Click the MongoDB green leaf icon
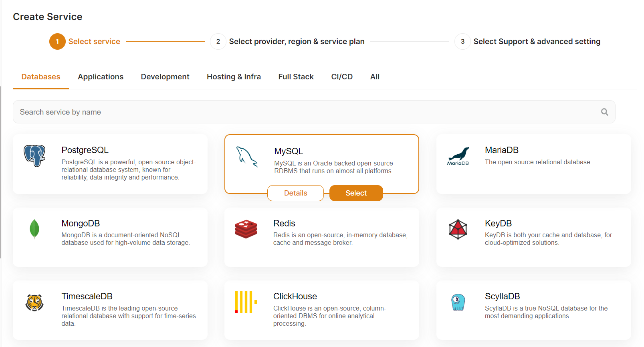This screenshot has height=347, width=644. 34,229
